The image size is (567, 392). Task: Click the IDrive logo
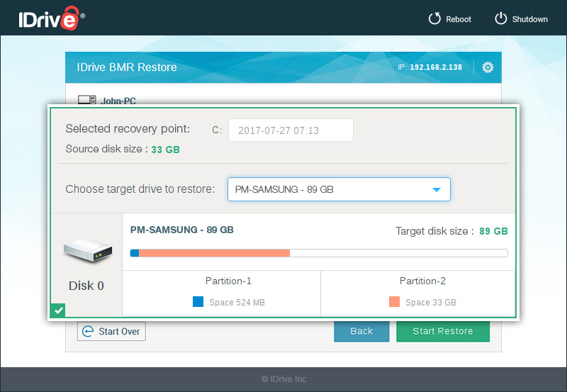[x=48, y=19]
